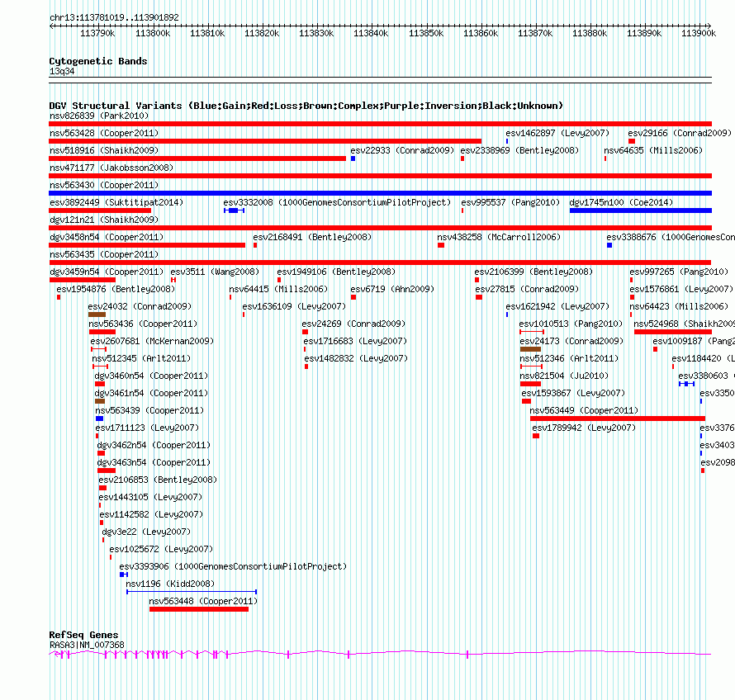Image resolution: width=735 pixels, height=700 pixels.
Task: Open nsv563435 (Cooper2011) label
Action: tap(104, 254)
